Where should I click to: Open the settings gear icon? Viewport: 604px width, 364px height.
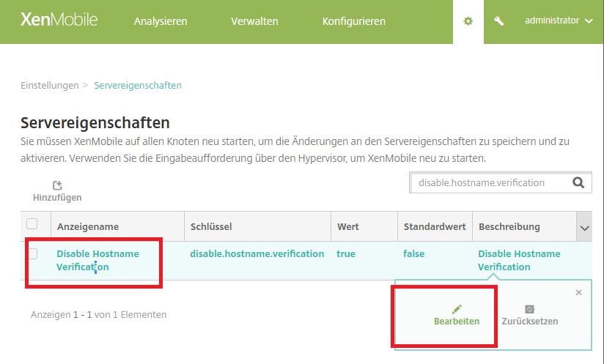point(468,21)
